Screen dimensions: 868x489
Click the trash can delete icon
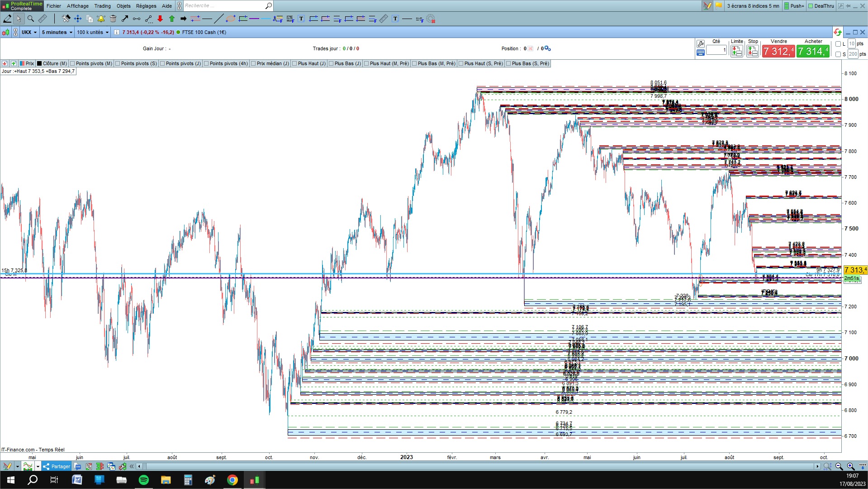(113, 19)
